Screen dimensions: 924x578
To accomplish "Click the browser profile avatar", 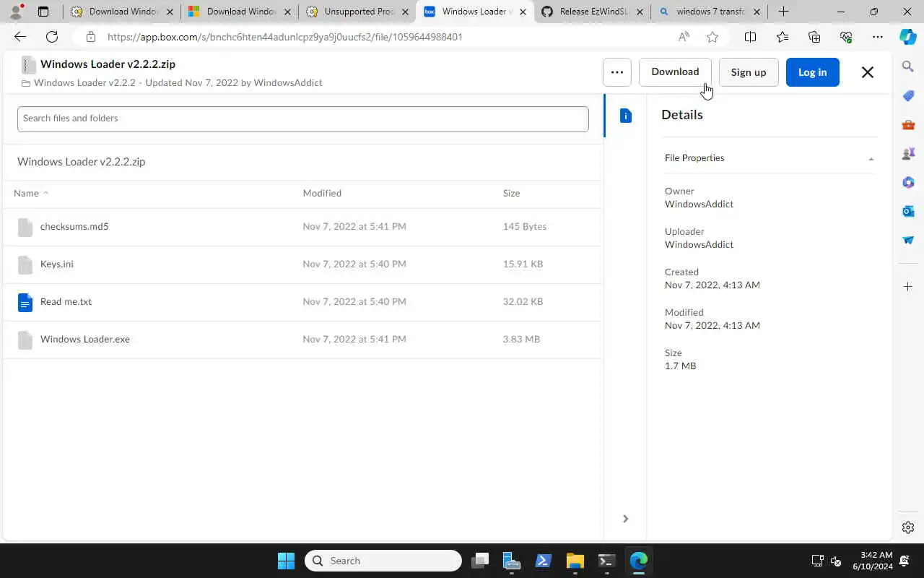I will 16,12.
